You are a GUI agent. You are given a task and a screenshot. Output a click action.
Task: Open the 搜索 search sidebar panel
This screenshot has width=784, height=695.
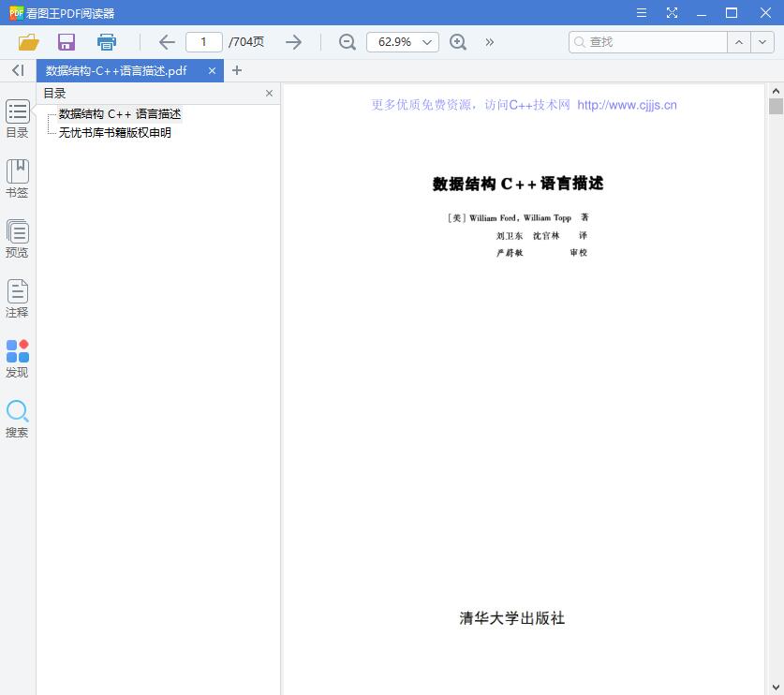[18, 419]
